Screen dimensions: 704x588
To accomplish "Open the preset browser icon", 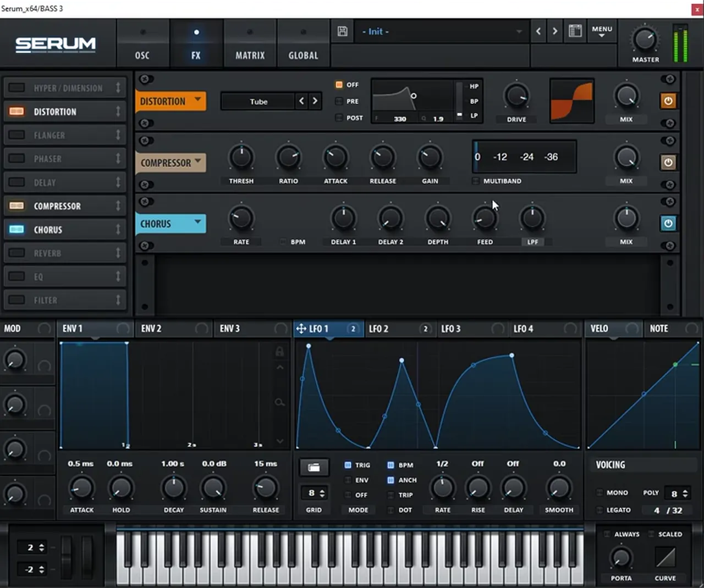I will click(575, 31).
